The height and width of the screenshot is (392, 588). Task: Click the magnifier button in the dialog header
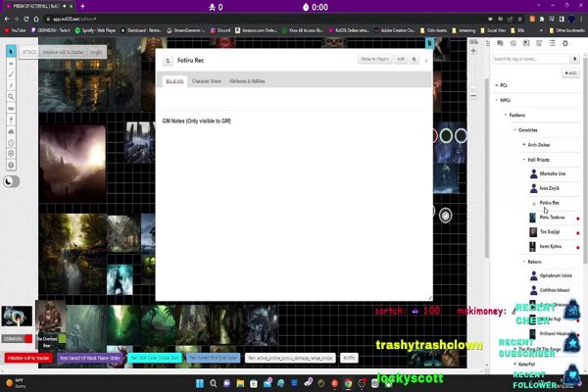(x=414, y=59)
